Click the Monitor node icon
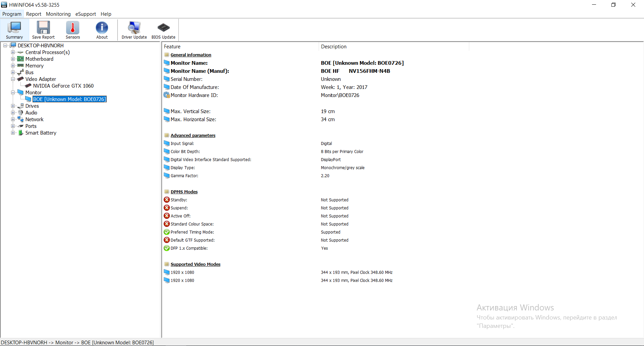The image size is (644, 346). tap(20, 93)
